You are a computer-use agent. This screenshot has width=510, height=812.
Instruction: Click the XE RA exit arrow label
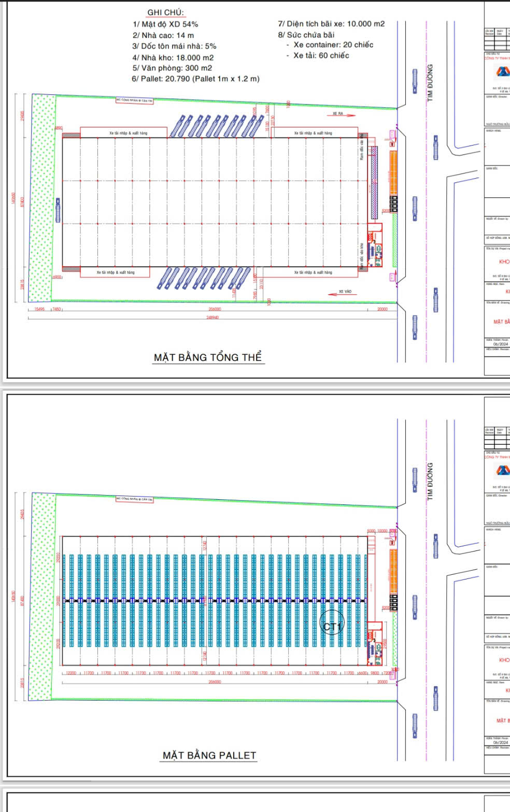click(338, 113)
